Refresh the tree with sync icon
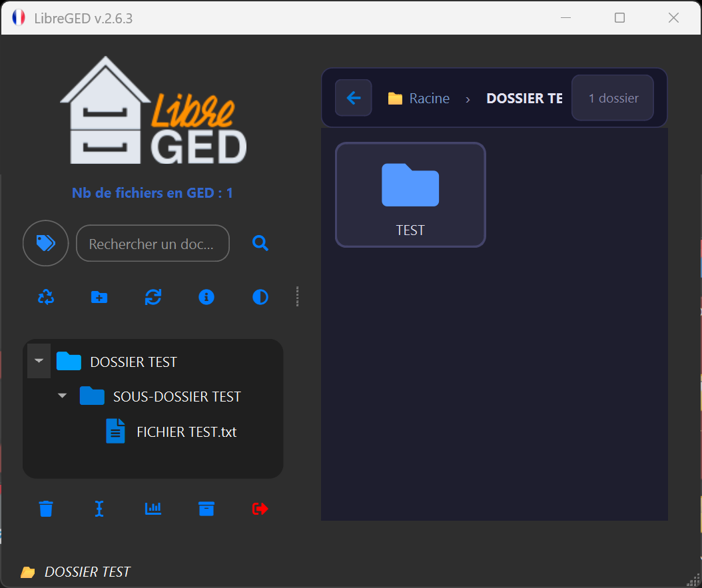Viewport: 702px width, 588px height. click(x=153, y=297)
